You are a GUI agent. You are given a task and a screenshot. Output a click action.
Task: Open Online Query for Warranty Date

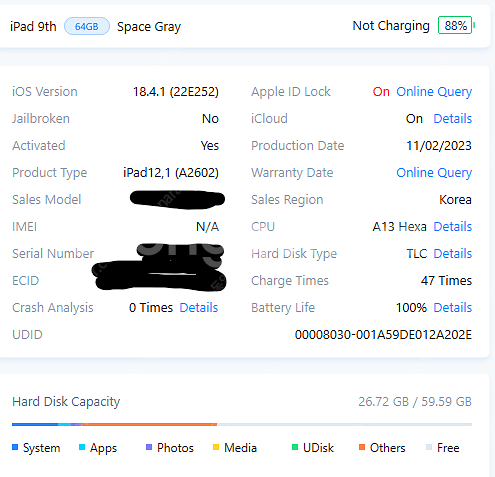click(x=434, y=173)
